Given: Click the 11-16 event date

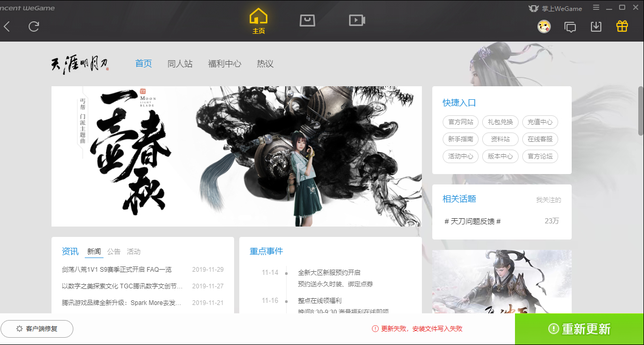Looking at the screenshot, I should pyautogui.click(x=270, y=300).
